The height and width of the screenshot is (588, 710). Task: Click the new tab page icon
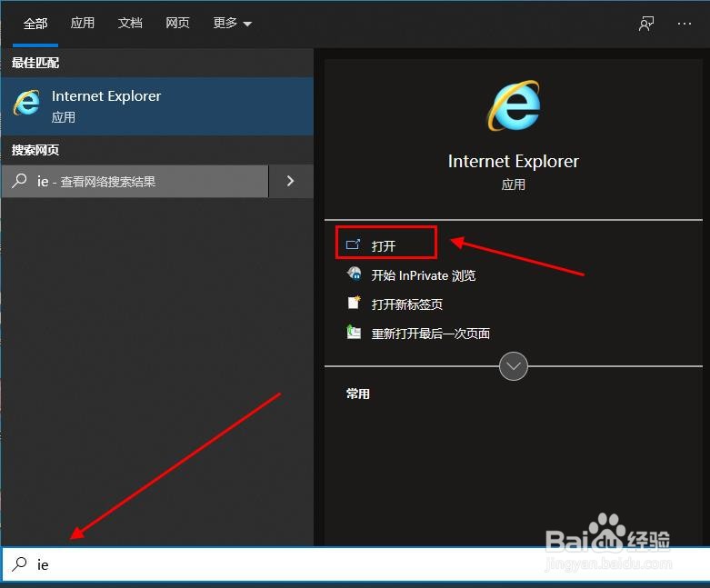click(354, 303)
